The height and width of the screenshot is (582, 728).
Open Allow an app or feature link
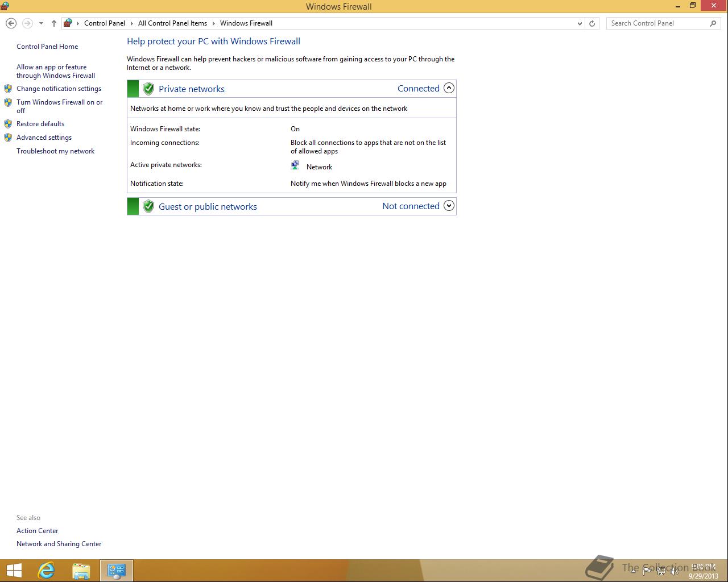[x=56, y=71]
